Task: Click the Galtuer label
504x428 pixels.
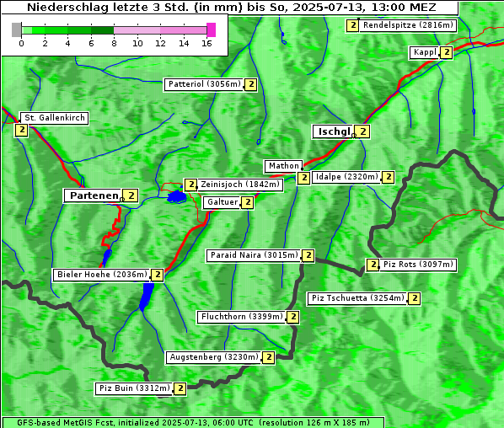Action: point(223,202)
